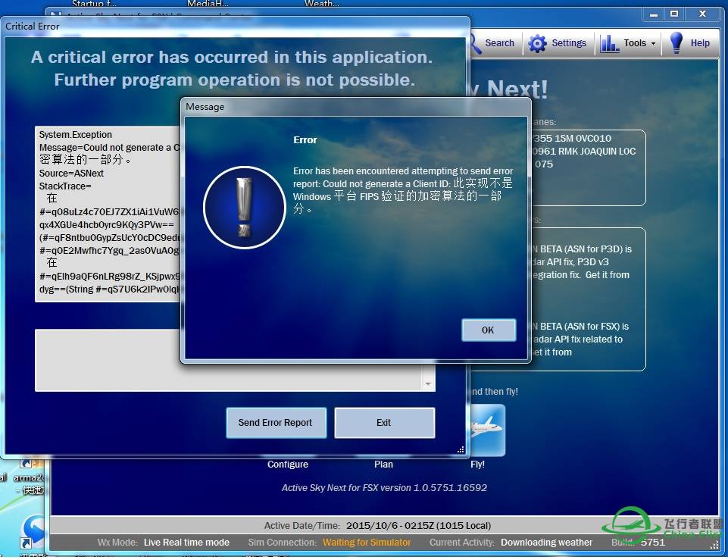Click the resize grip of Critical Error window
The height and width of the screenshot is (560, 728).
click(461, 449)
